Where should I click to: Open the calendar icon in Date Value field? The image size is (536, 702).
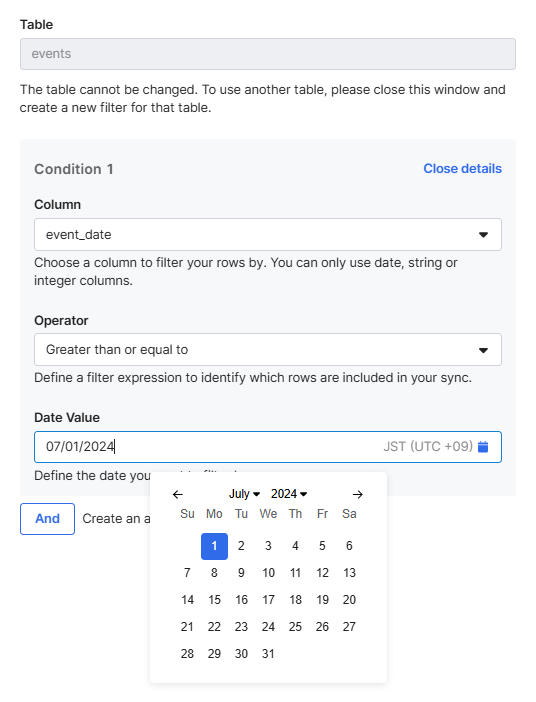tap(483, 446)
